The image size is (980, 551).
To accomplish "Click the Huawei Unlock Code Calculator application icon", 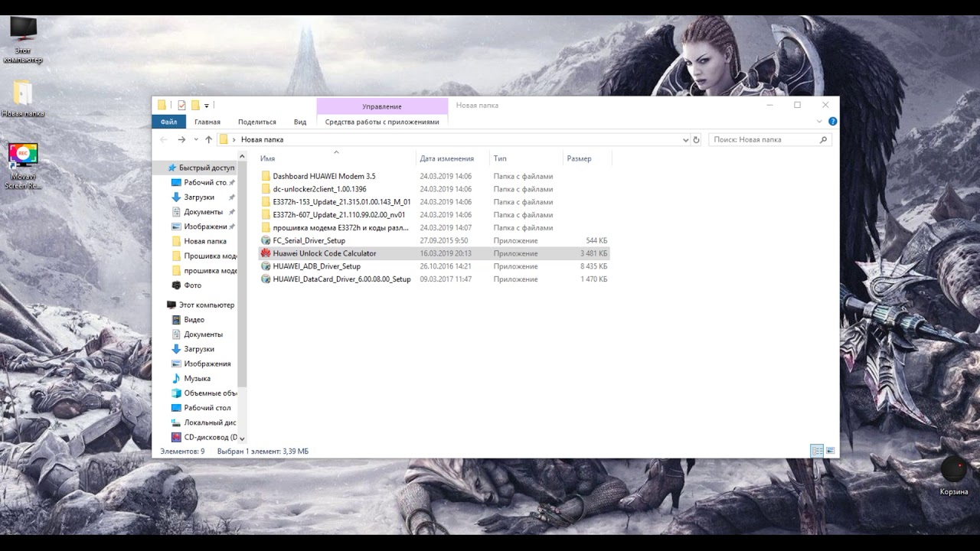I will tap(266, 253).
